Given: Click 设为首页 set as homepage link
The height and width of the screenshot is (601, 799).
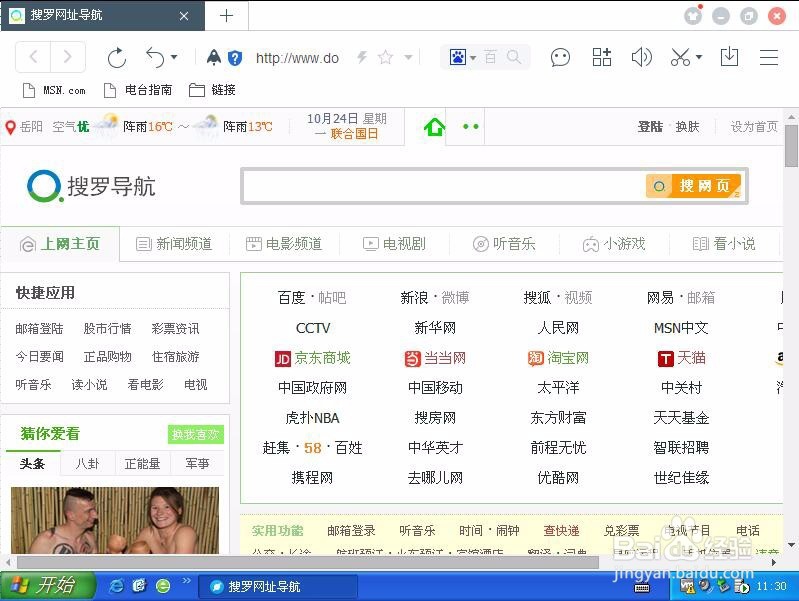Looking at the screenshot, I should point(754,126).
